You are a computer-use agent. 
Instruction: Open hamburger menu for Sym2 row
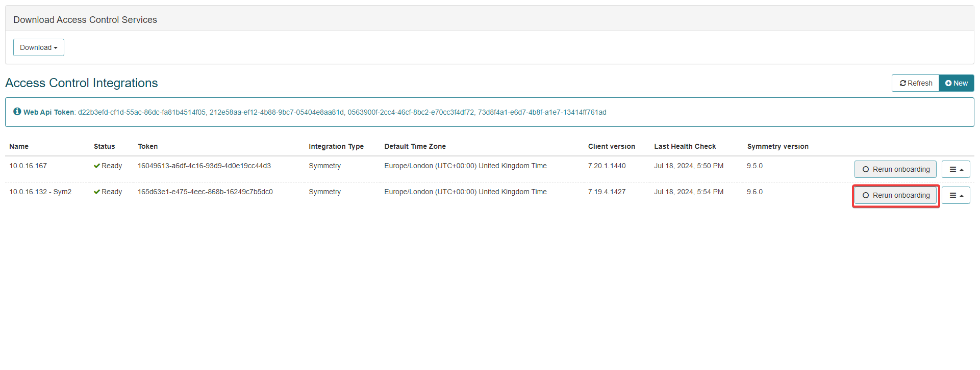pyautogui.click(x=956, y=195)
